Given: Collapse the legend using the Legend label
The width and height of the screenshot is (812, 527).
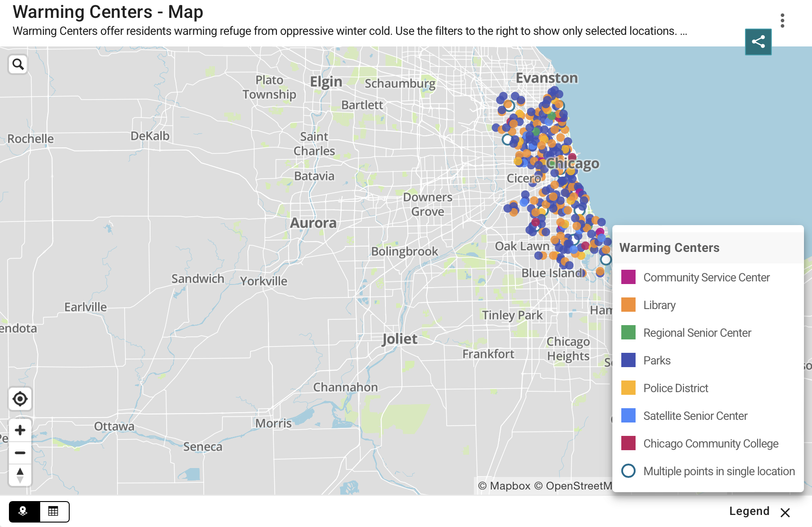Looking at the screenshot, I should pos(749,511).
